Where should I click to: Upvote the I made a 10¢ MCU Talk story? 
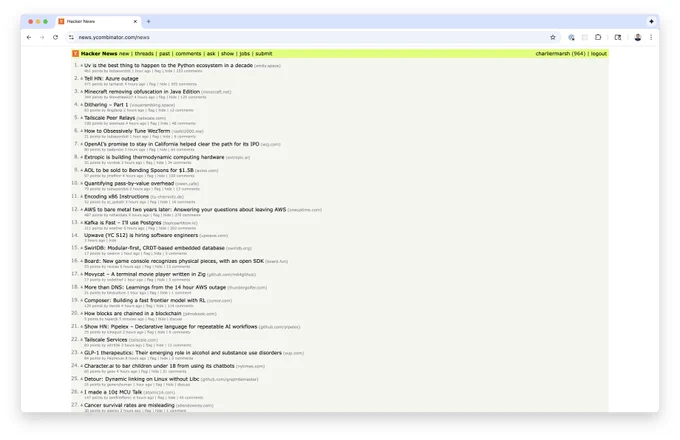(x=81, y=392)
